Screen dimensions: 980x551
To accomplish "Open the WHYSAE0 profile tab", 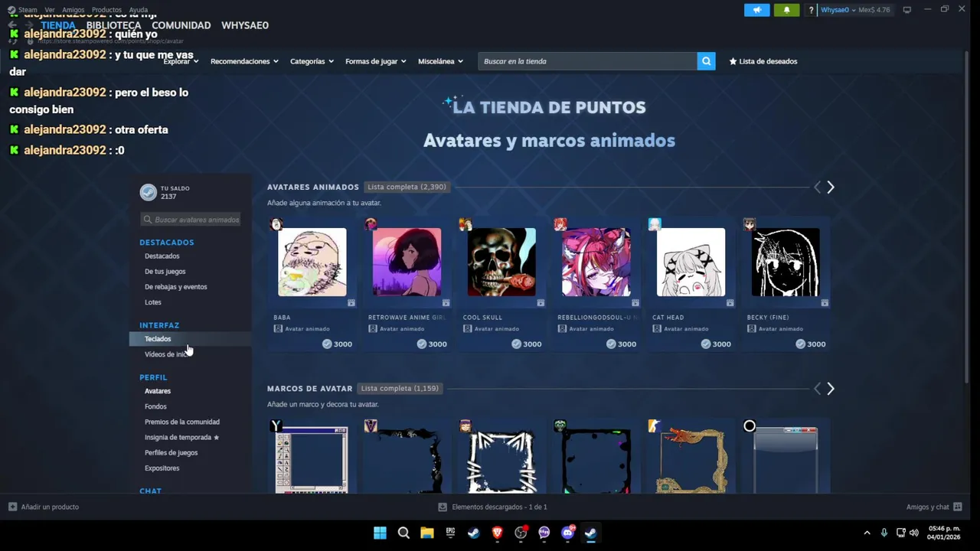I will (x=245, y=25).
